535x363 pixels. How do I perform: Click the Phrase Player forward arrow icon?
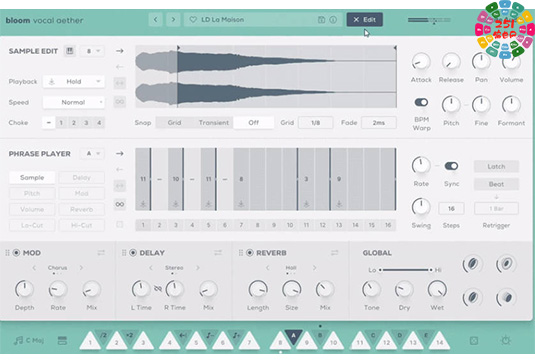(x=119, y=154)
